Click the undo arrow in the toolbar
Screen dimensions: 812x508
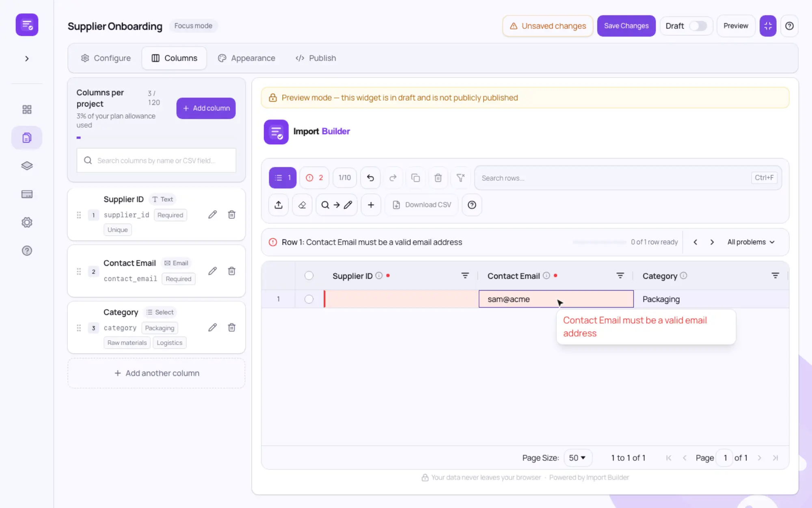coord(370,178)
